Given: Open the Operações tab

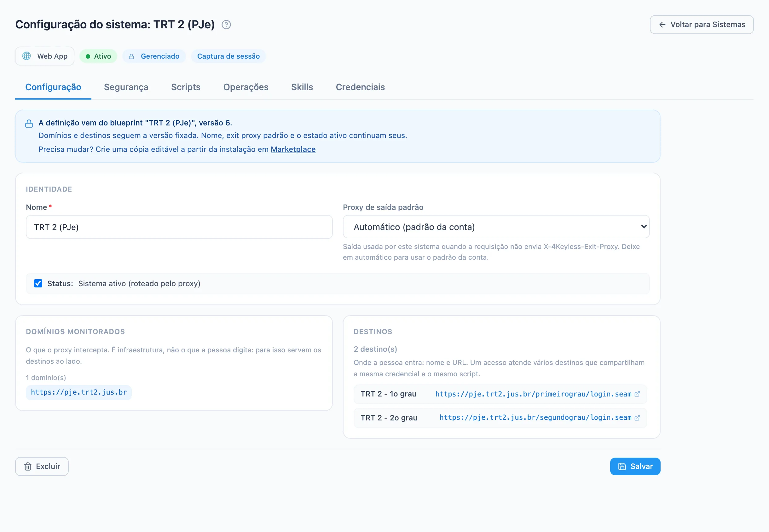Looking at the screenshot, I should pos(246,87).
